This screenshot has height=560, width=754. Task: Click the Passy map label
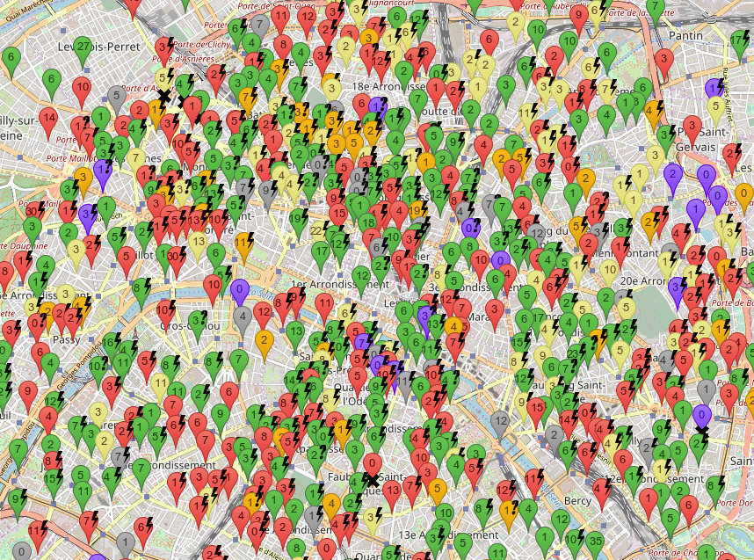coord(67,339)
